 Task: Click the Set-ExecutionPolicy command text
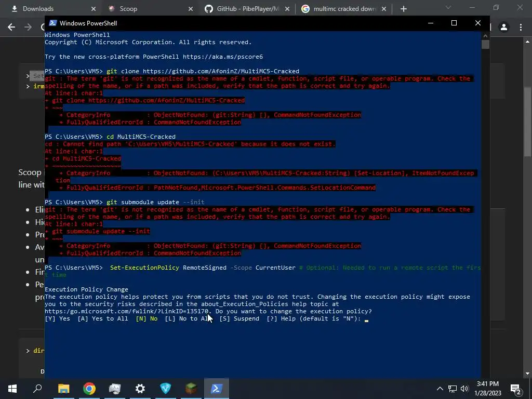(144, 268)
